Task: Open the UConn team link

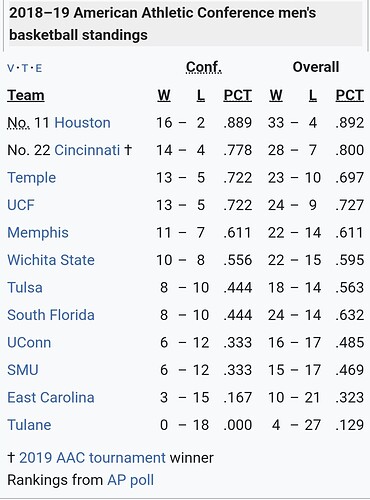Action: pyautogui.click(x=29, y=343)
